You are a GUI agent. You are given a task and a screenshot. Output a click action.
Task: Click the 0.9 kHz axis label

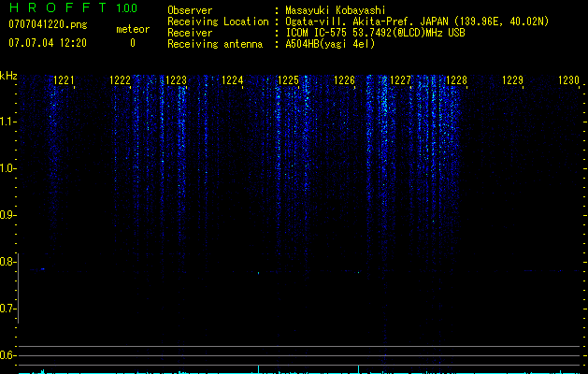point(6,215)
